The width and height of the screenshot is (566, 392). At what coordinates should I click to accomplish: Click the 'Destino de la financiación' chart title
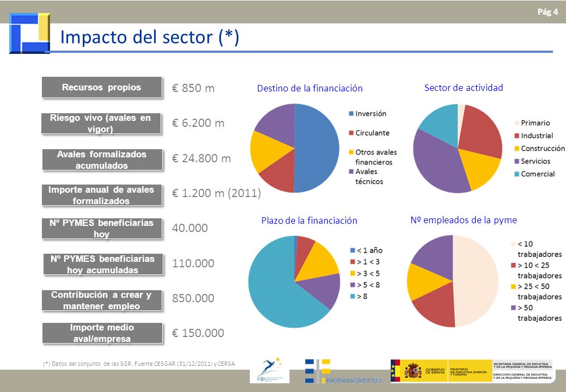(x=310, y=88)
